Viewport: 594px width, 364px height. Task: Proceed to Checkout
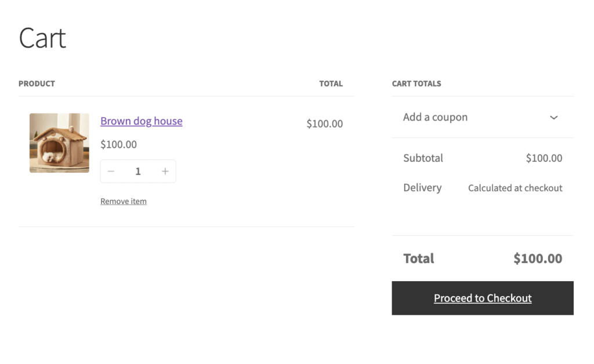tap(482, 298)
